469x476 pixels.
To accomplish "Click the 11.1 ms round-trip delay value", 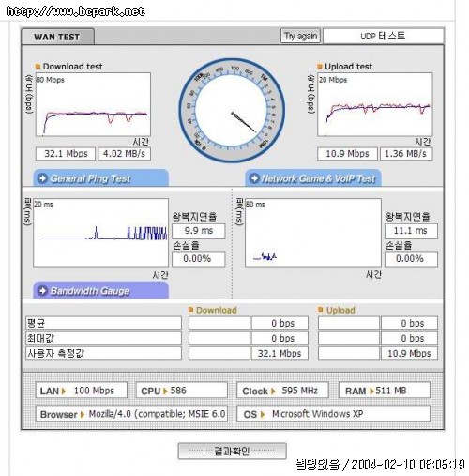I will (x=411, y=231).
